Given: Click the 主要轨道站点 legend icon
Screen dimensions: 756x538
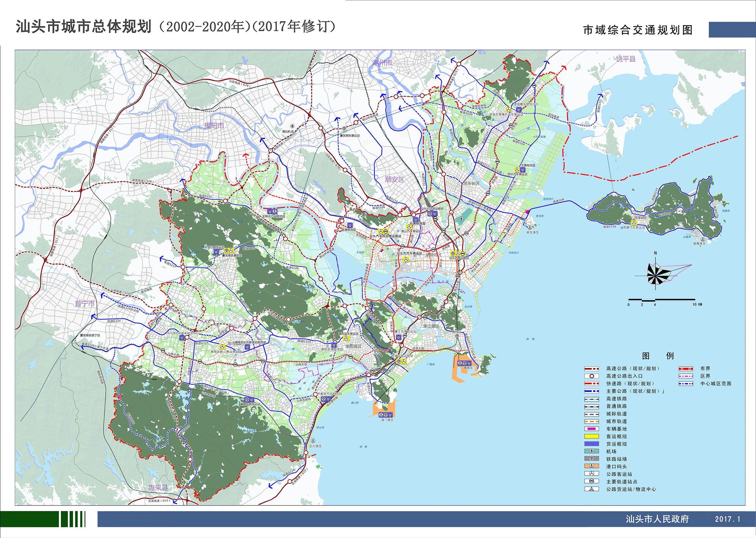Looking at the screenshot, I should coord(591,481).
